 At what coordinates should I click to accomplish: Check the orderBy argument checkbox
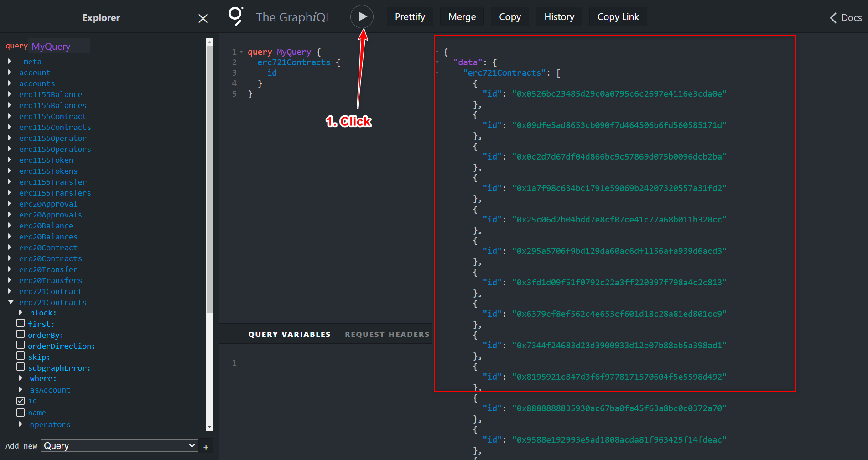[x=21, y=334]
